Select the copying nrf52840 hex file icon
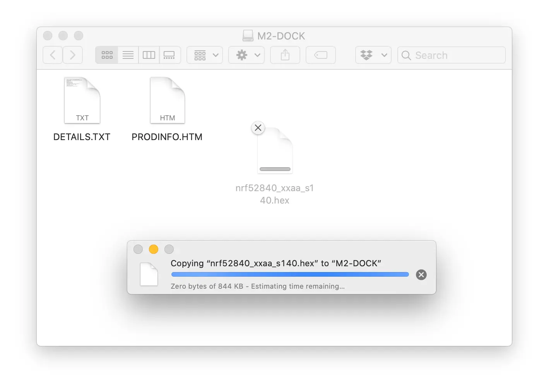Image resolution: width=549 pixels, height=392 pixels. tap(275, 151)
